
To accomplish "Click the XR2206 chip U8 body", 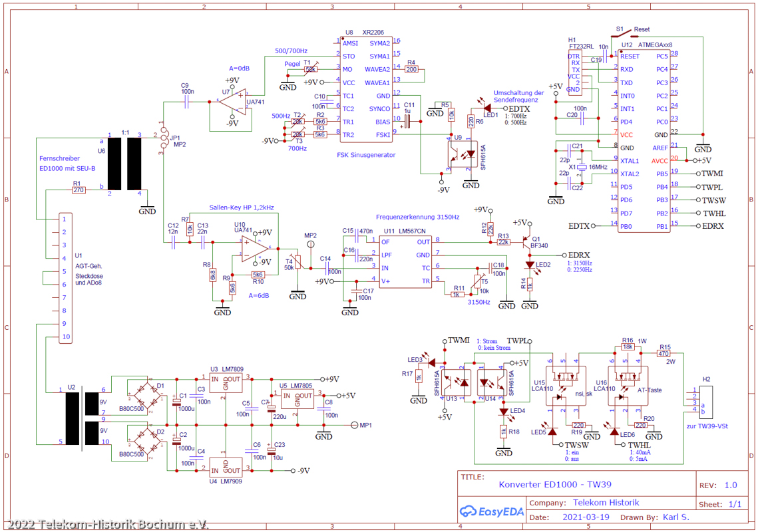I will pyautogui.click(x=365, y=89).
